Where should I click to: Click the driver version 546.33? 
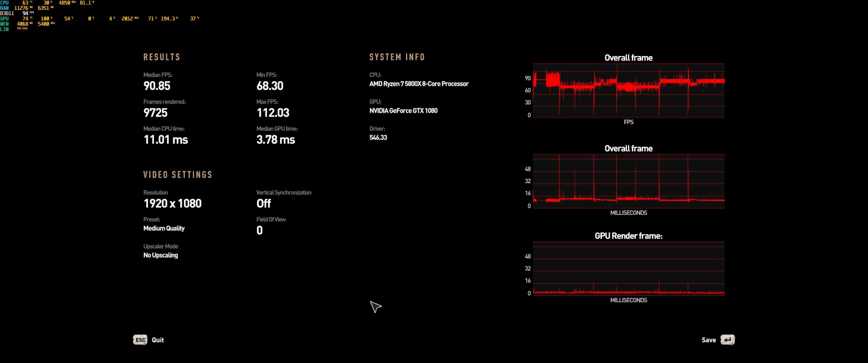coord(378,137)
